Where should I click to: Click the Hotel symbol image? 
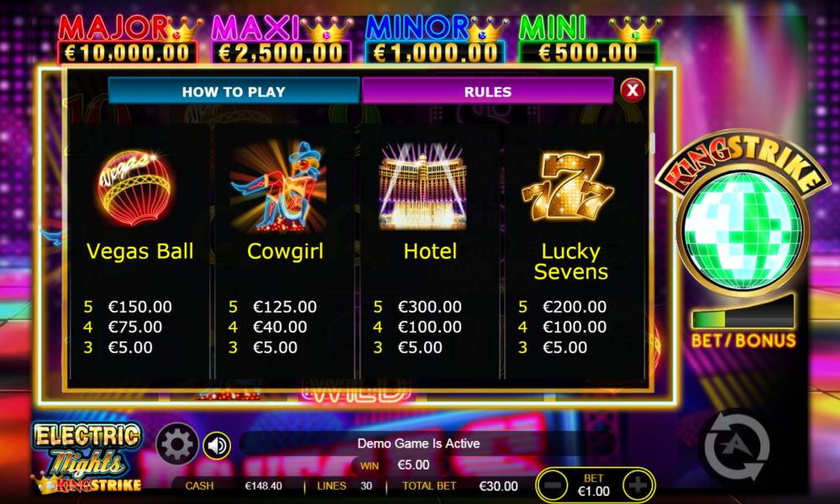423,186
